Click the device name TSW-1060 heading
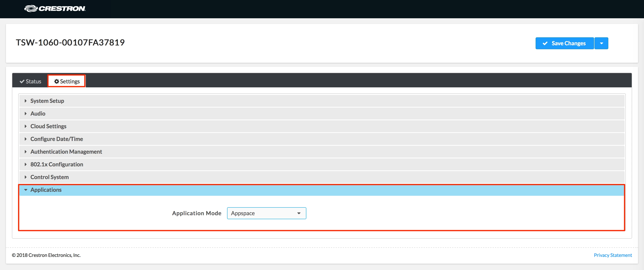 [70, 42]
